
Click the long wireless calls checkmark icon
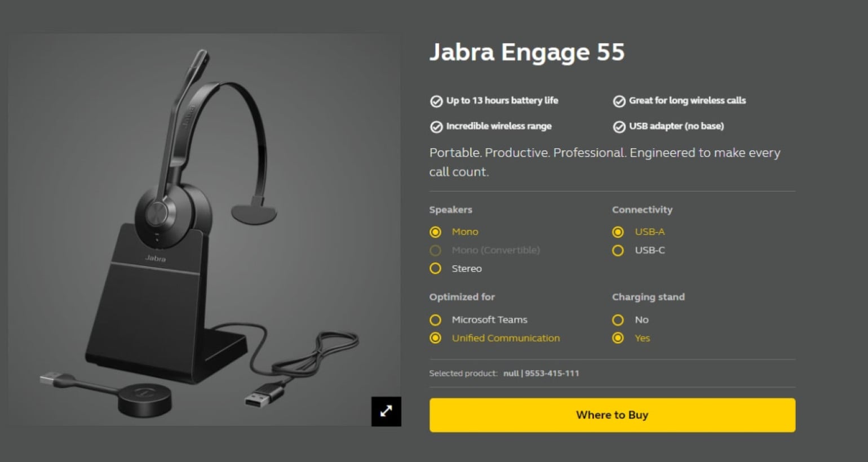click(x=619, y=101)
